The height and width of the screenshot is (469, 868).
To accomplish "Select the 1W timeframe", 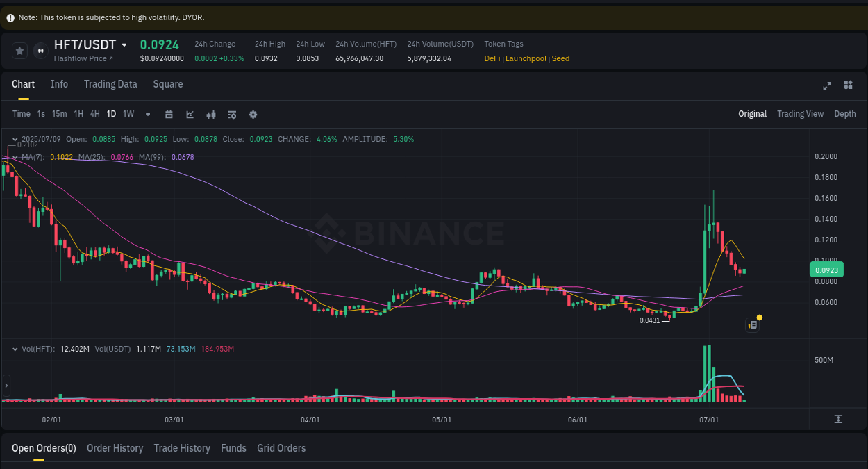I will coord(128,114).
